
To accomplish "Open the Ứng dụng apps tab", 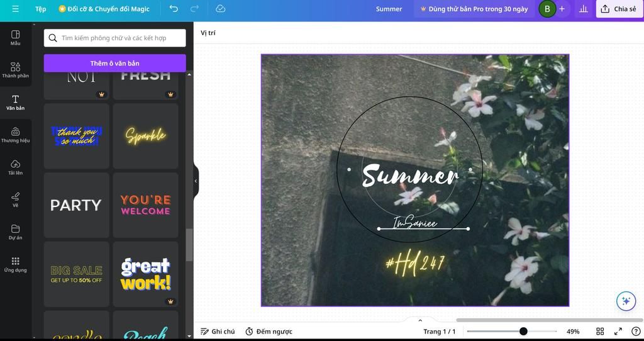I will pos(16,265).
